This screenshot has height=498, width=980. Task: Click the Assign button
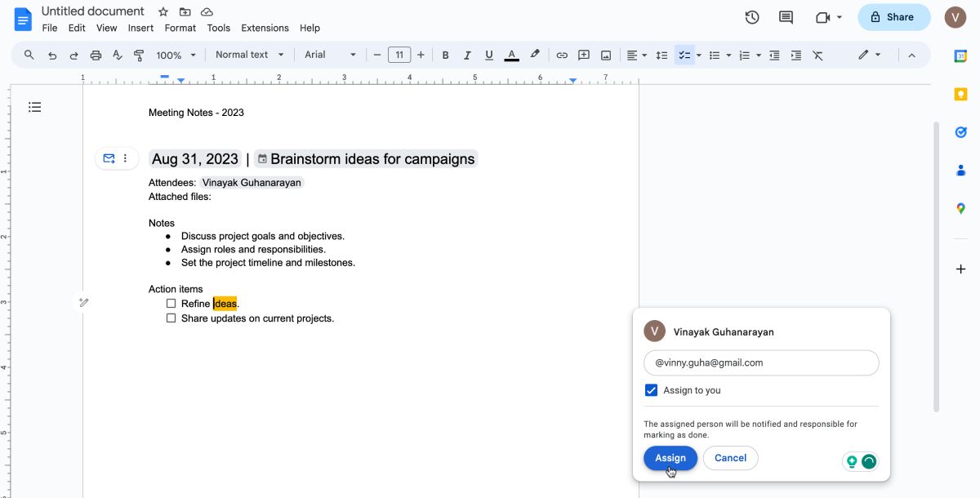pyautogui.click(x=670, y=458)
